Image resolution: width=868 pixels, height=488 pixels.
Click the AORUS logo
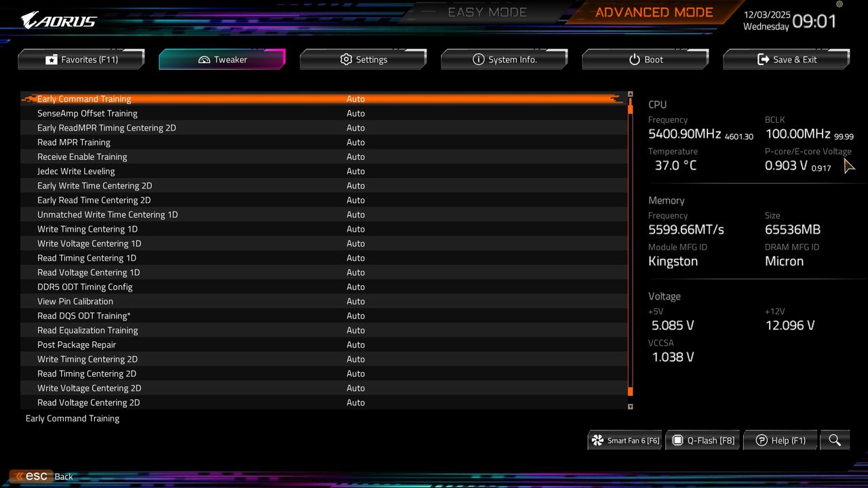coord(58,19)
